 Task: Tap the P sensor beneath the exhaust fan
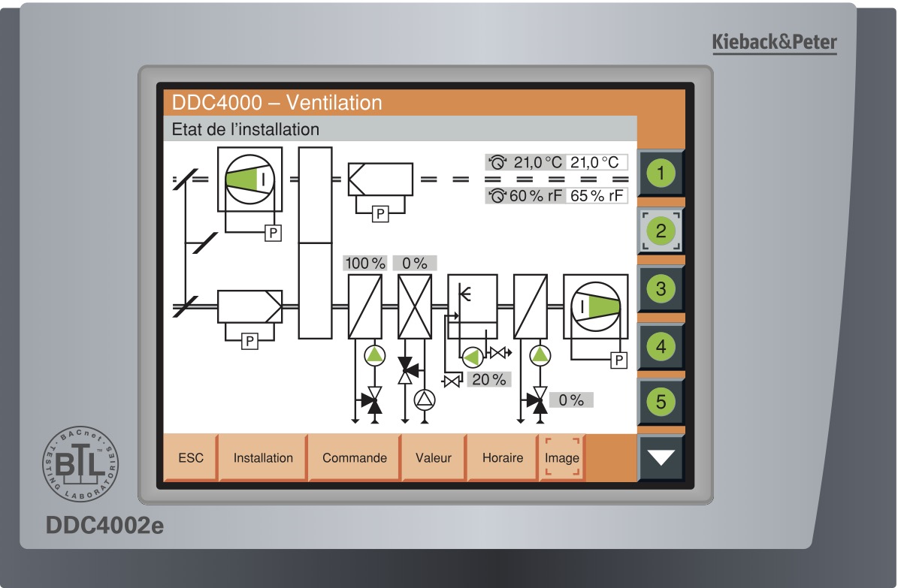coord(274,233)
